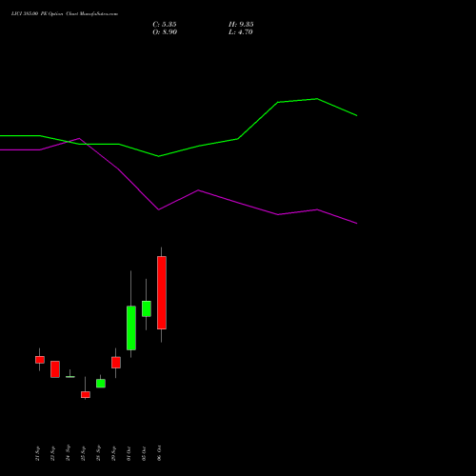Select the "05 Oct" date axis label
Image resolution: width=476 pixels, height=476 pixels.
[x=144, y=453]
